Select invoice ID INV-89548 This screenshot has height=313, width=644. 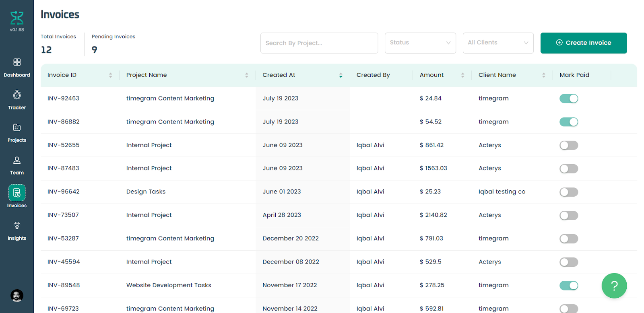pos(64,285)
